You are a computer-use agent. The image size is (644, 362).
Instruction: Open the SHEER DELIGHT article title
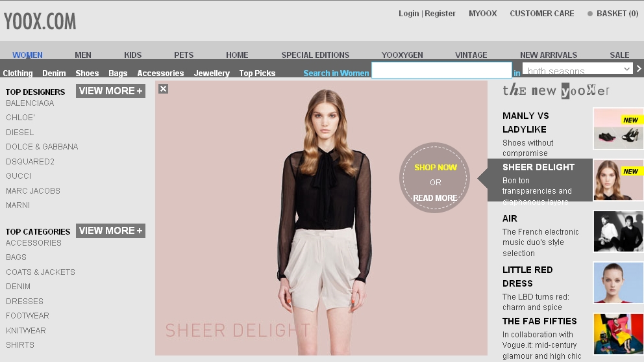538,168
